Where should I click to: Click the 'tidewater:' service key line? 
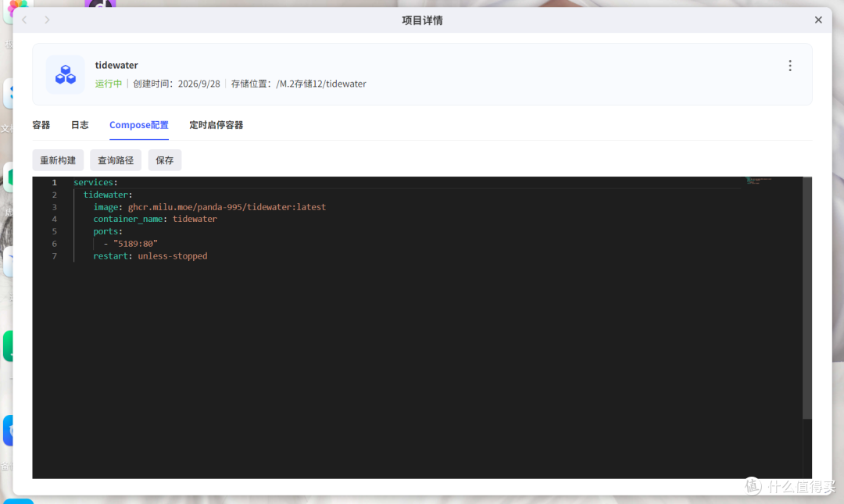[x=108, y=195]
